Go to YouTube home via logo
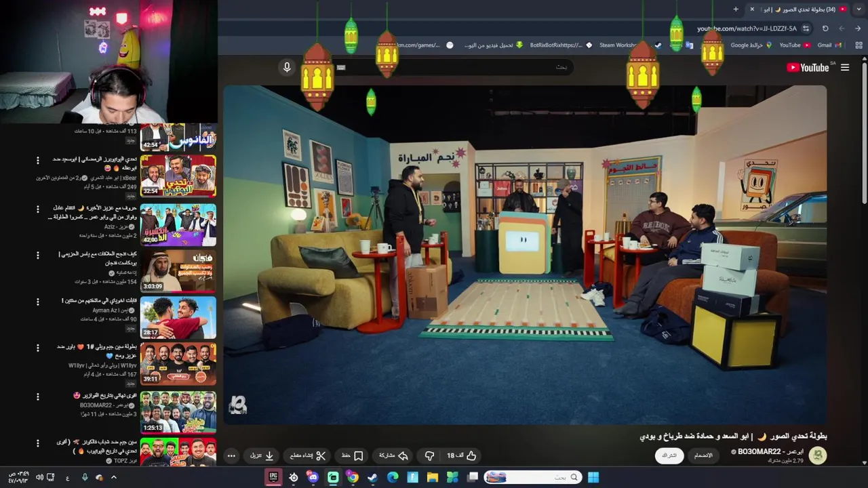 808,67
